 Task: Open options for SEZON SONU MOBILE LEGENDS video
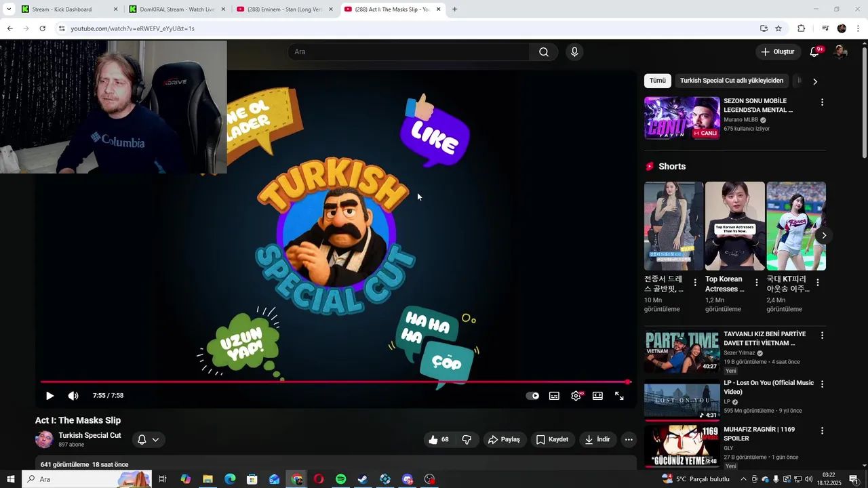[x=822, y=102]
